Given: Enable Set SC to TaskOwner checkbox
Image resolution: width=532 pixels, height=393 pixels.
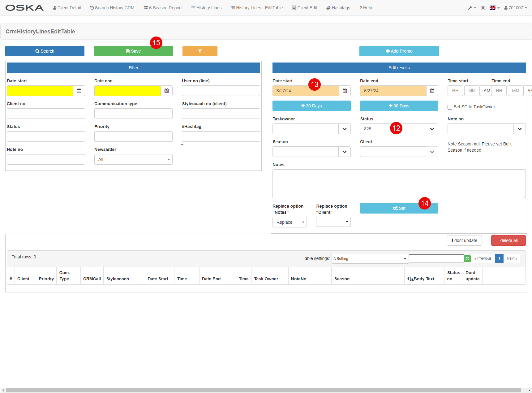Looking at the screenshot, I should [x=450, y=107].
